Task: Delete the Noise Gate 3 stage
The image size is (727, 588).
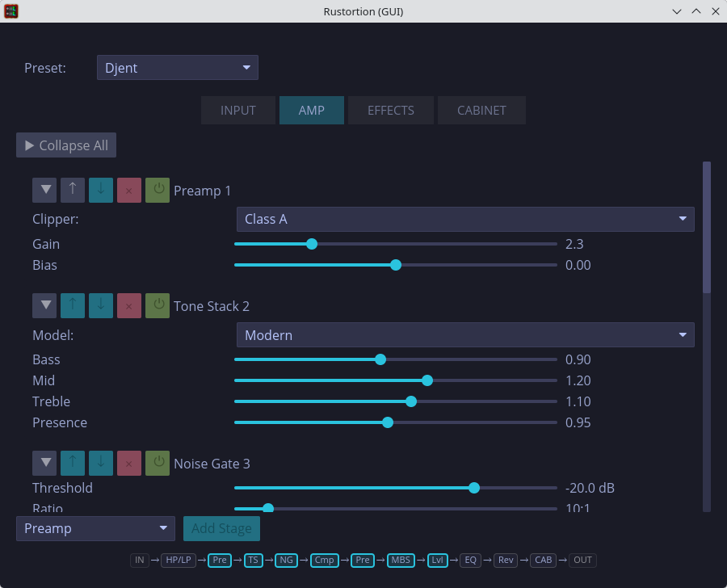Action: (x=129, y=464)
